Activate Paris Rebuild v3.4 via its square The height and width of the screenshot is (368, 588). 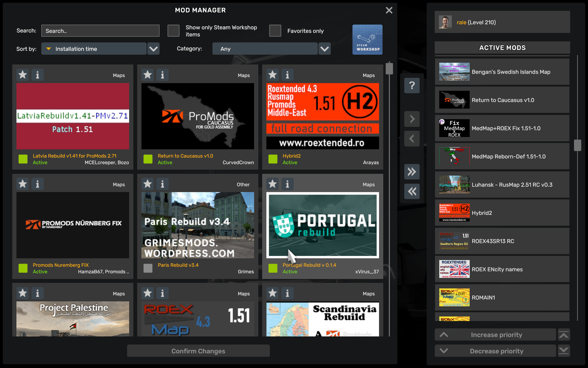(x=148, y=268)
